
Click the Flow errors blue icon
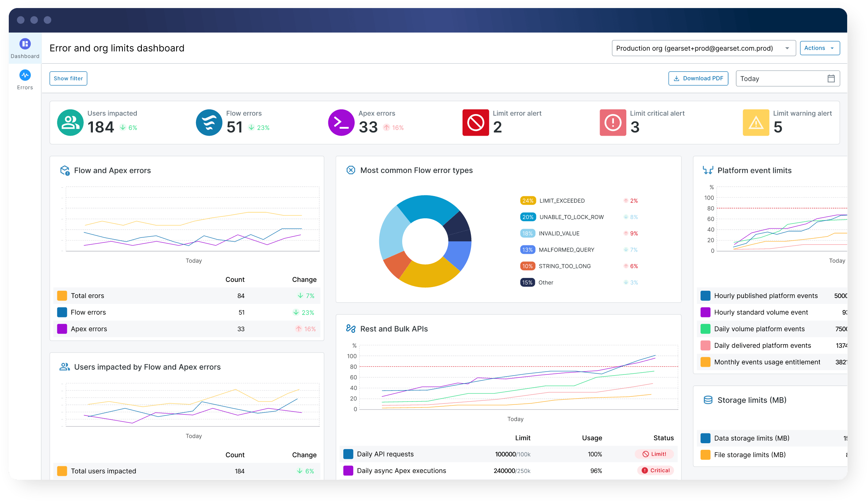[x=209, y=123]
